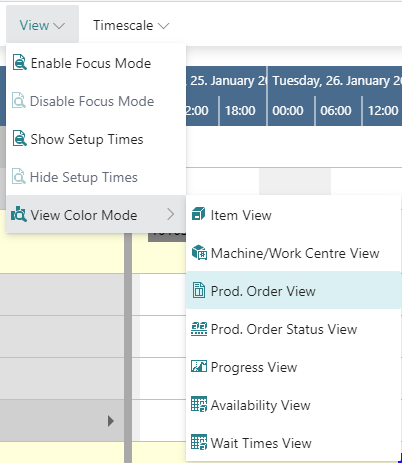The height and width of the screenshot is (463, 402).
Task: Click the Prod. Order Status View icon
Action: click(199, 329)
